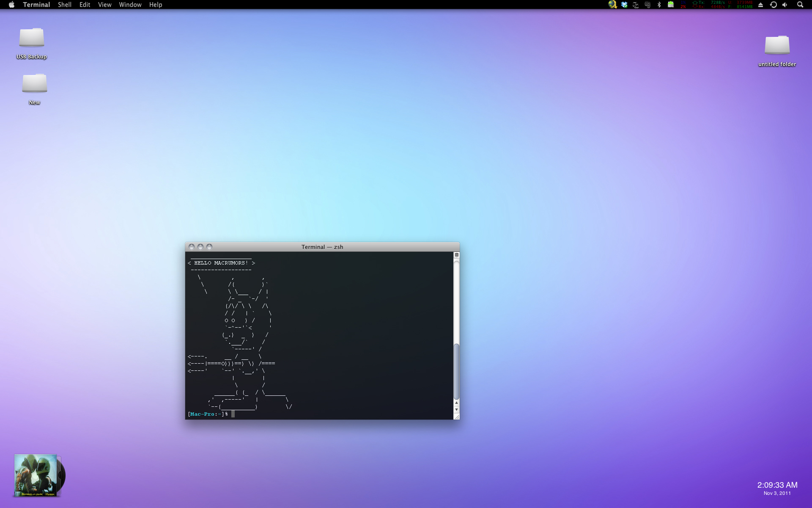Click the desktop clock showing 2:09:33 AM

click(x=777, y=485)
